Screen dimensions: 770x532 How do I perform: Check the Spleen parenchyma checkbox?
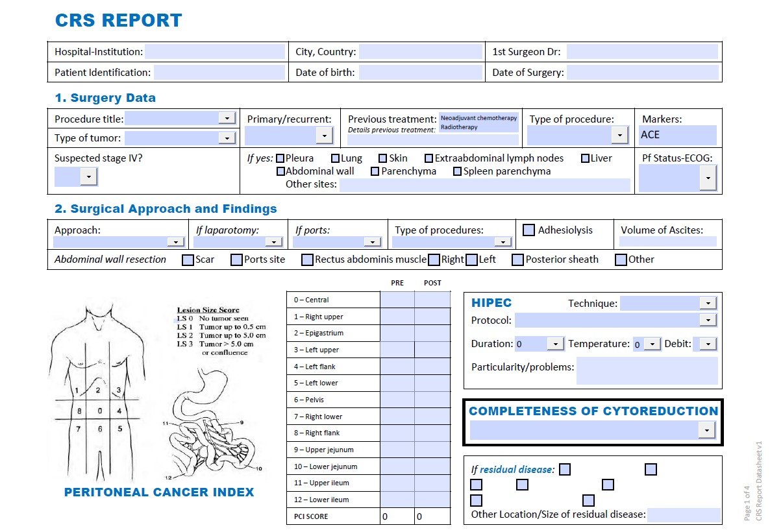[457, 171]
